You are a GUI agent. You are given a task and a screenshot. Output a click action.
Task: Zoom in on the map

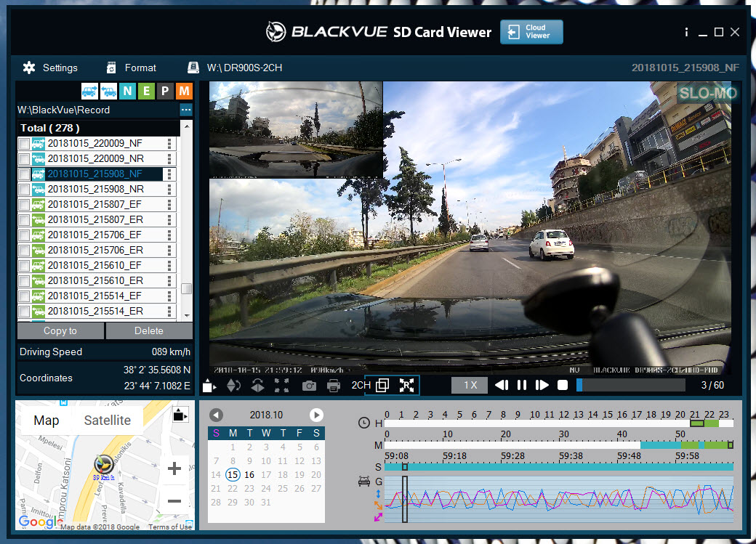click(x=174, y=468)
